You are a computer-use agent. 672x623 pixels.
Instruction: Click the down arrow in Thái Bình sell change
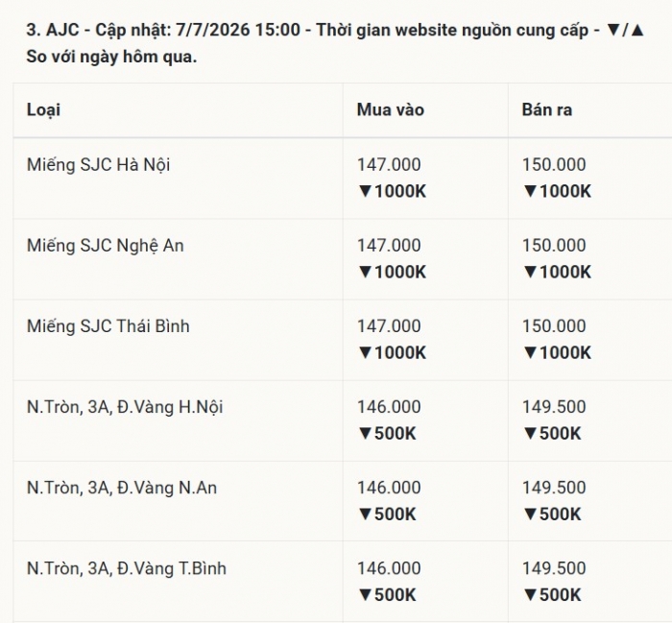pos(530,353)
